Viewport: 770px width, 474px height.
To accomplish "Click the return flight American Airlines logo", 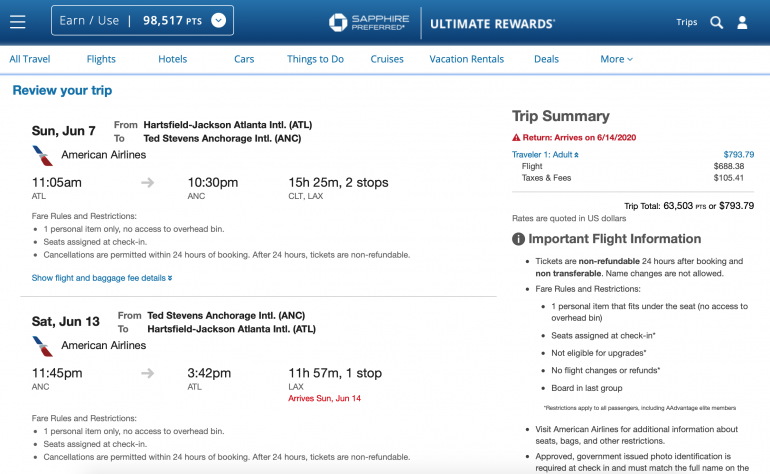I will coord(44,346).
